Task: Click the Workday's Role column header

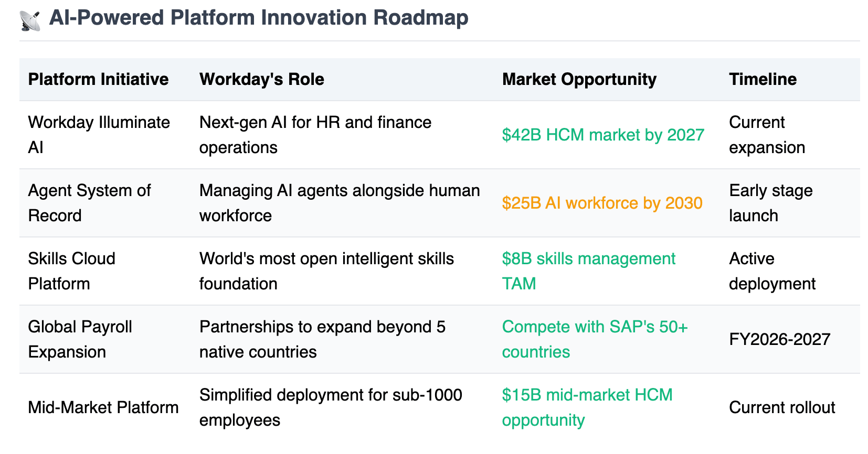Action: (262, 79)
